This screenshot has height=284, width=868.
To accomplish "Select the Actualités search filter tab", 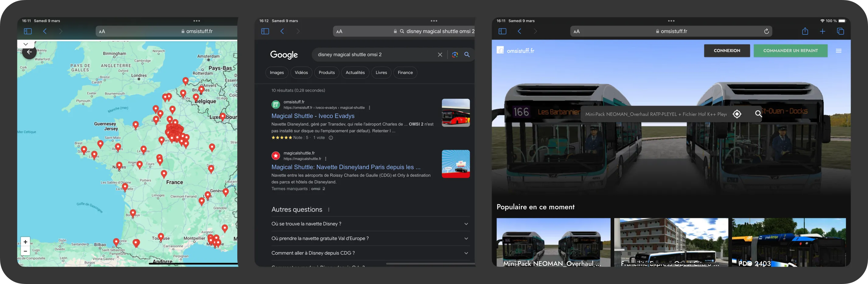I will pos(355,72).
